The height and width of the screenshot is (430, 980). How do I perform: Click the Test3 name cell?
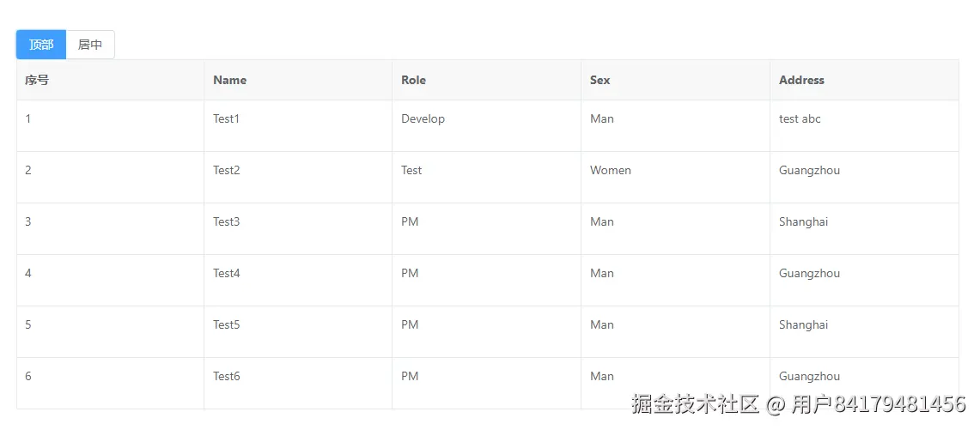coord(227,222)
